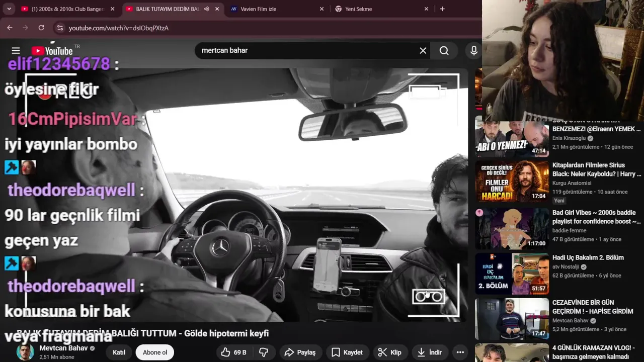Open Mevtcan Bahav channel avatar
Image resolution: width=644 pixels, height=362 pixels.
[x=25, y=352]
